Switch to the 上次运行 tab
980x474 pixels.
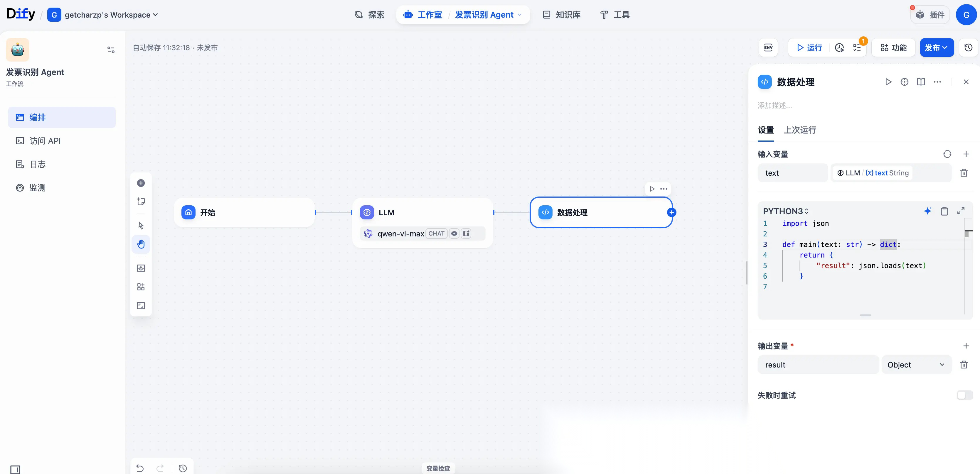click(x=800, y=130)
